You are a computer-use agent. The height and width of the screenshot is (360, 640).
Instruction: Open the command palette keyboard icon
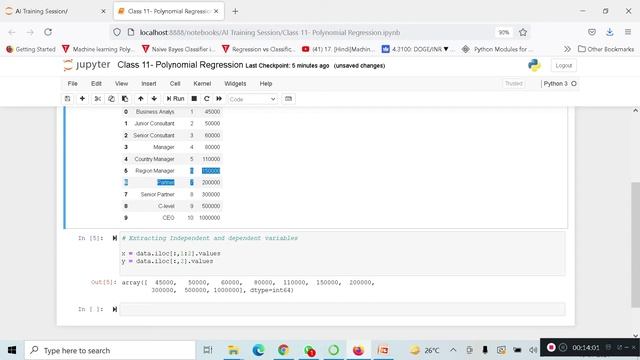pos(288,99)
